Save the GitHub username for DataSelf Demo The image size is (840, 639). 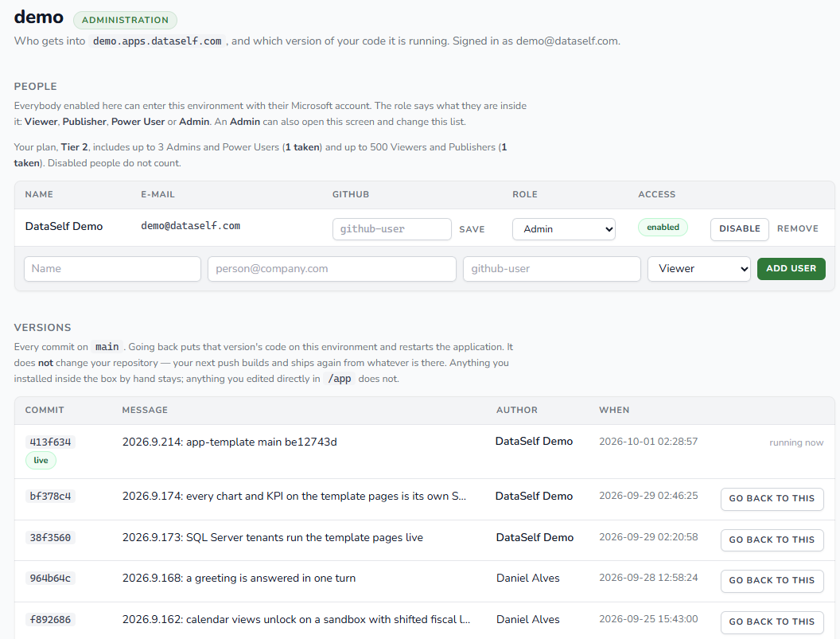point(472,229)
